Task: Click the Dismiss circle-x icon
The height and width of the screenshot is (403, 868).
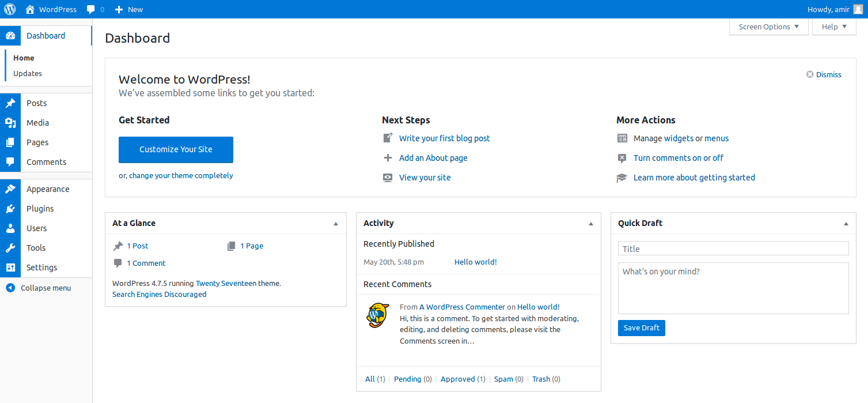Action: coord(810,74)
